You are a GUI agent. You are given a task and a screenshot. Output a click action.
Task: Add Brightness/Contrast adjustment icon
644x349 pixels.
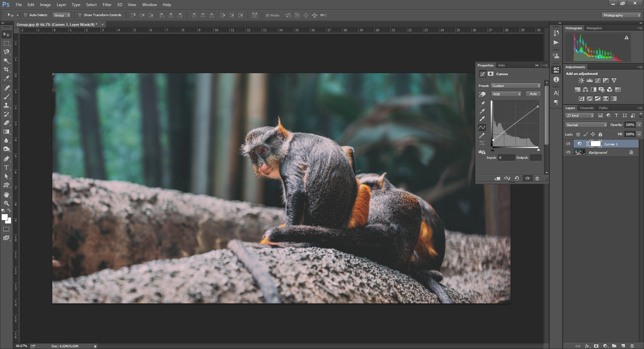tap(581, 81)
